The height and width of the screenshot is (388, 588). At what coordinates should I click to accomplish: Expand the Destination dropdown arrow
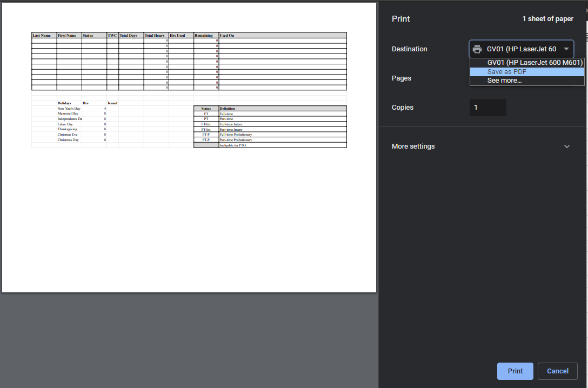pos(566,49)
